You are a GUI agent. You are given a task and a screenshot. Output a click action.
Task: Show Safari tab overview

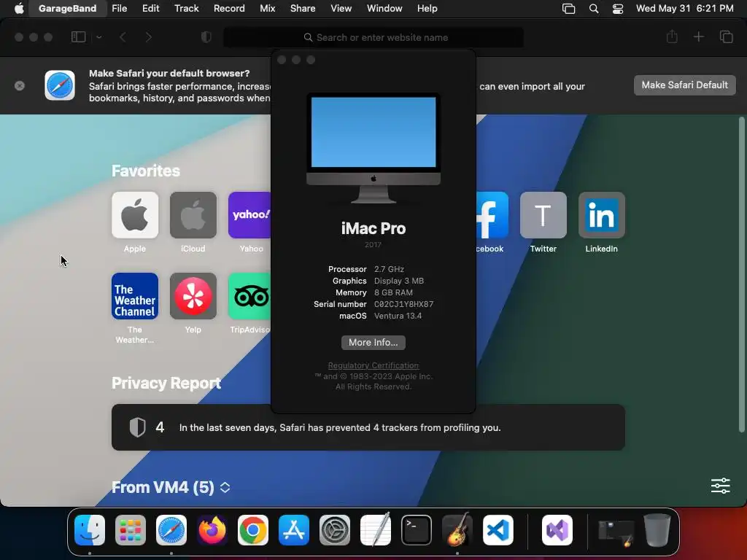[x=726, y=36]
